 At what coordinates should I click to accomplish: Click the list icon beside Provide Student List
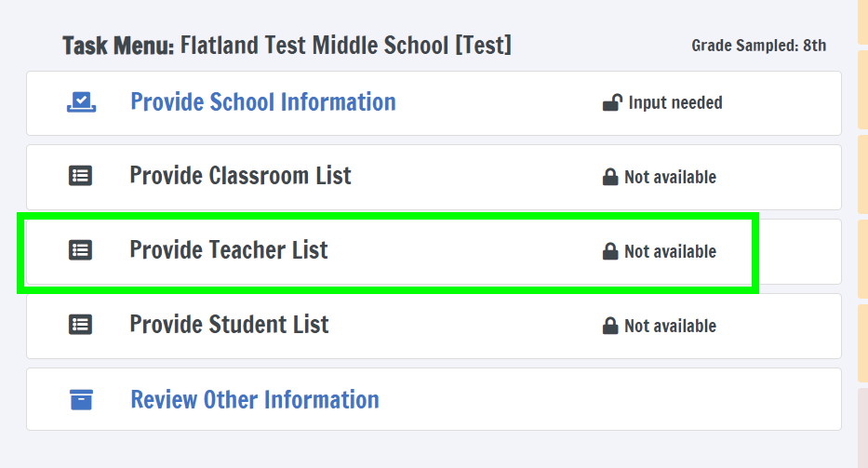(x=81, y=325)
